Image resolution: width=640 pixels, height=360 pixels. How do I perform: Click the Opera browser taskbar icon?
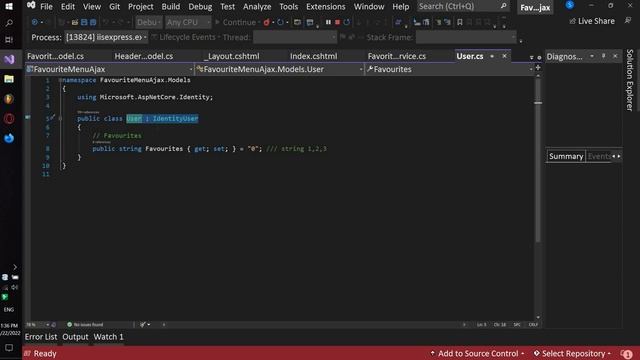[x=9, y=119]
